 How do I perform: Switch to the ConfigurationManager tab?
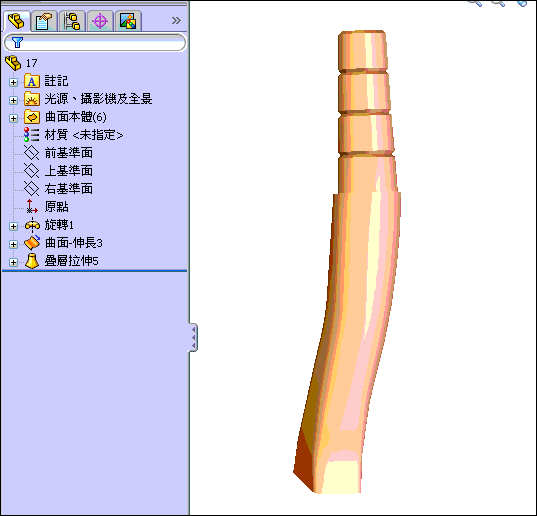click(72, 21)
